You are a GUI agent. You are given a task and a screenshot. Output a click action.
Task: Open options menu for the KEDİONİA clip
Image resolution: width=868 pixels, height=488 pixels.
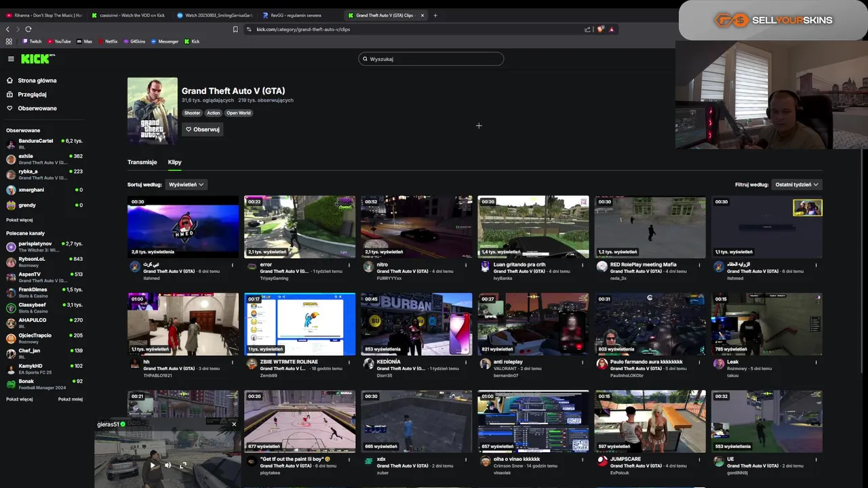pyautogui.click(x=466, y=362)
